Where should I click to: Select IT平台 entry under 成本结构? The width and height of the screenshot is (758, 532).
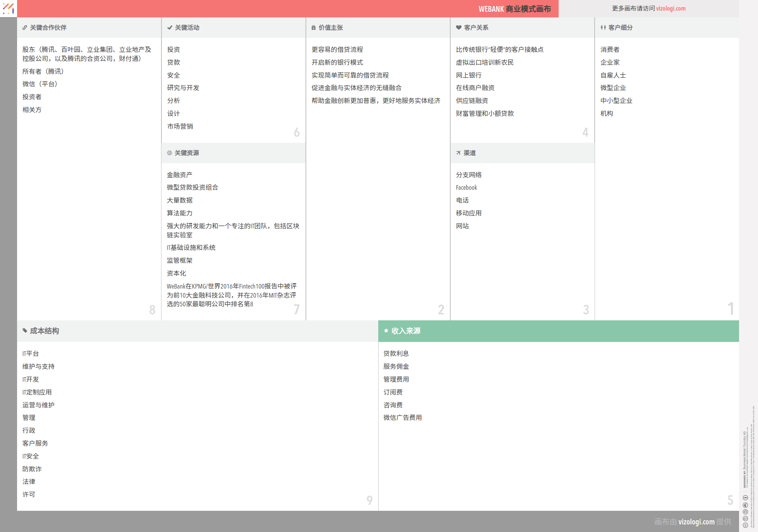(30, 353)
